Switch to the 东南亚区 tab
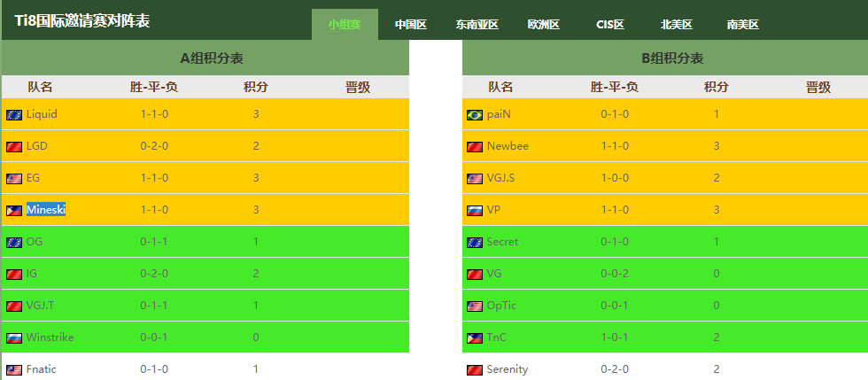The height and width of the screenshot is (380, 868). tap(477, 25)
